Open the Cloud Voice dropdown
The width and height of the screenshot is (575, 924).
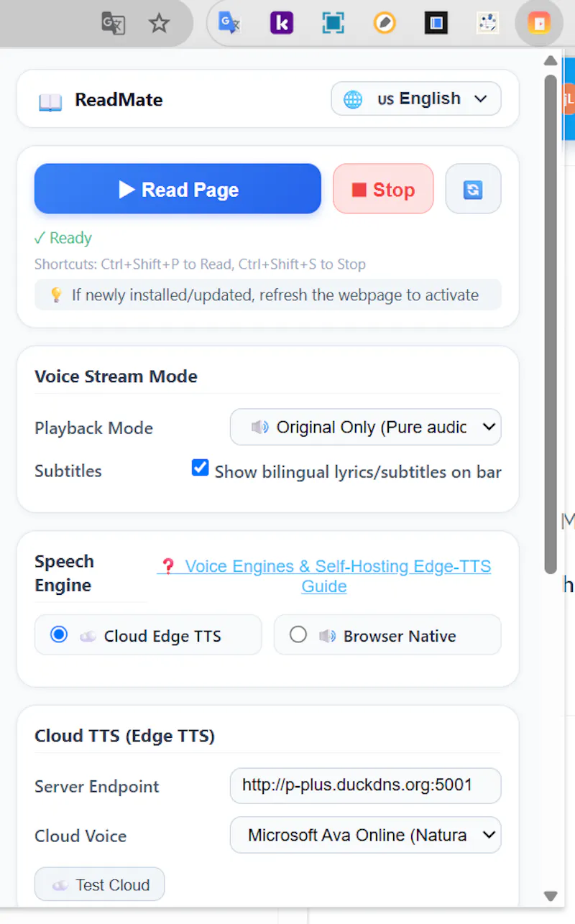click(365, 835)
